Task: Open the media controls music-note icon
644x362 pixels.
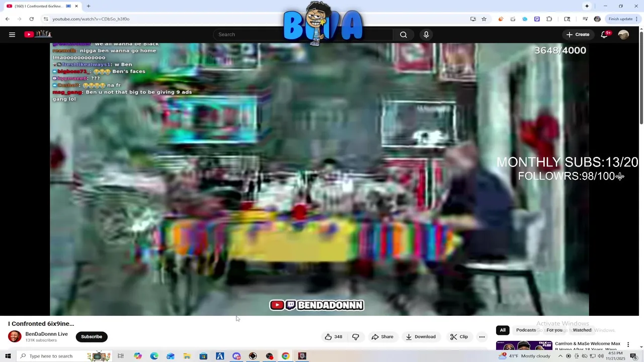Action: (585, 19)
